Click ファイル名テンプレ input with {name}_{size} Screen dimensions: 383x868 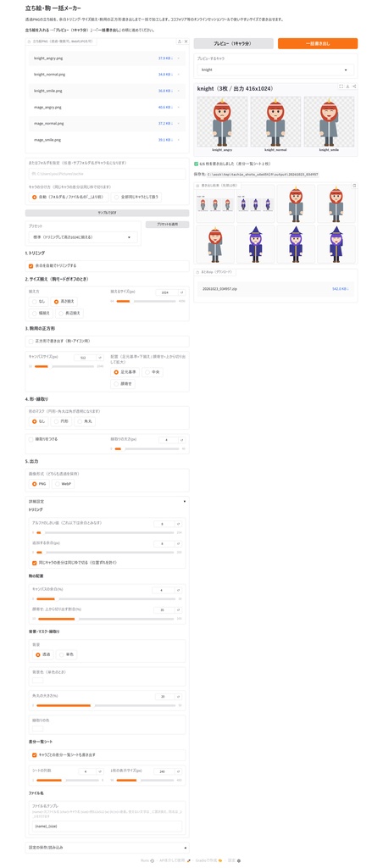(x=108, y=826)
